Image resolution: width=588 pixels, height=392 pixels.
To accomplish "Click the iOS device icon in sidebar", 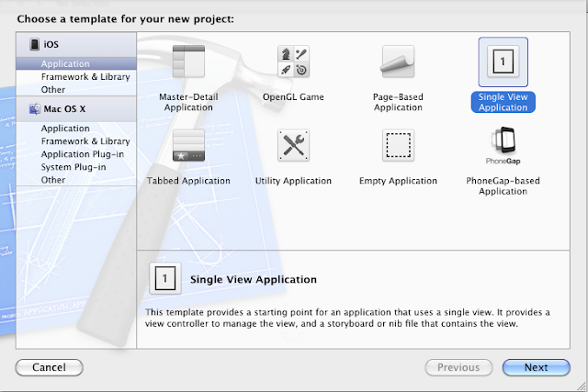I will pos(35,44).
